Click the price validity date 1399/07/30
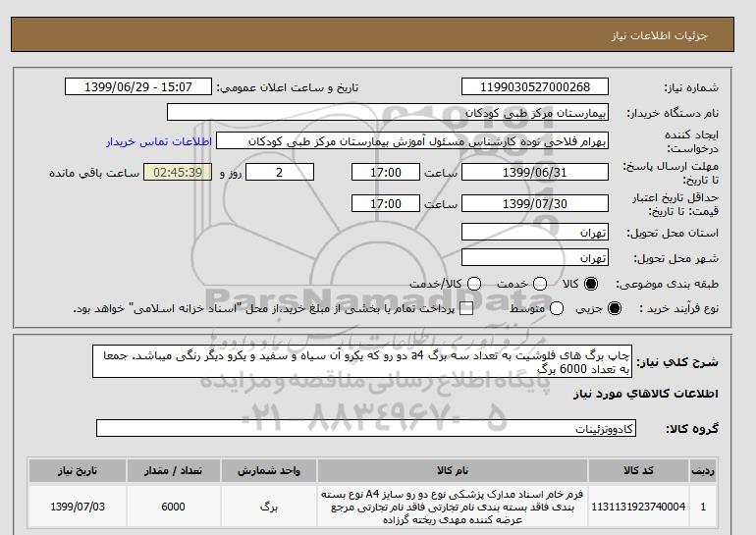 tap(535, 204)
